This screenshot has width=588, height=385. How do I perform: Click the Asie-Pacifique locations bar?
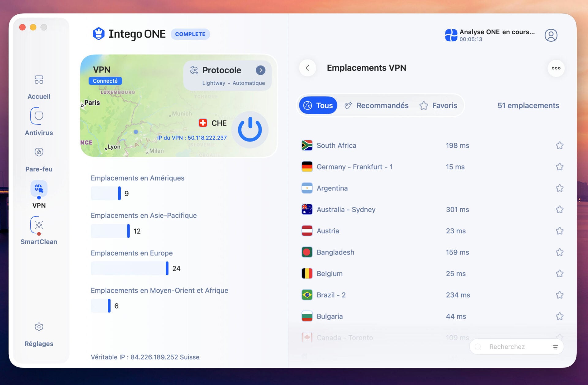110,231
